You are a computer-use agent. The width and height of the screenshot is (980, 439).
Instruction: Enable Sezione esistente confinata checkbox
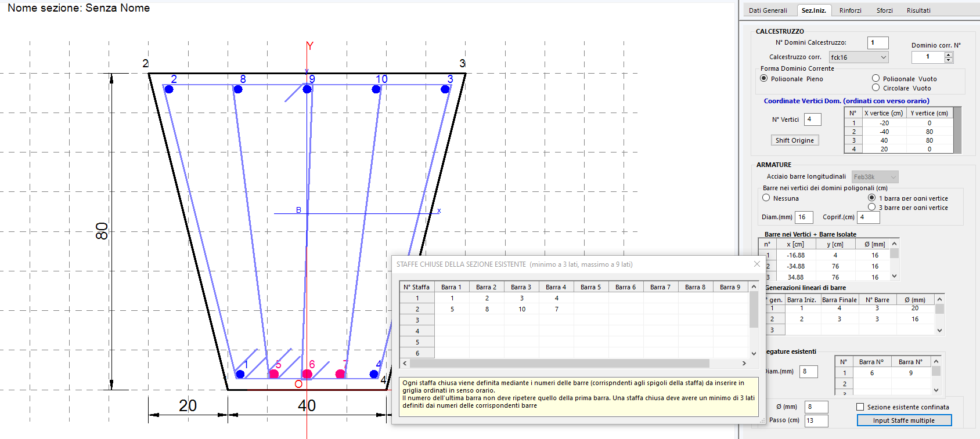pyautogui.click(x=860, y=407)
